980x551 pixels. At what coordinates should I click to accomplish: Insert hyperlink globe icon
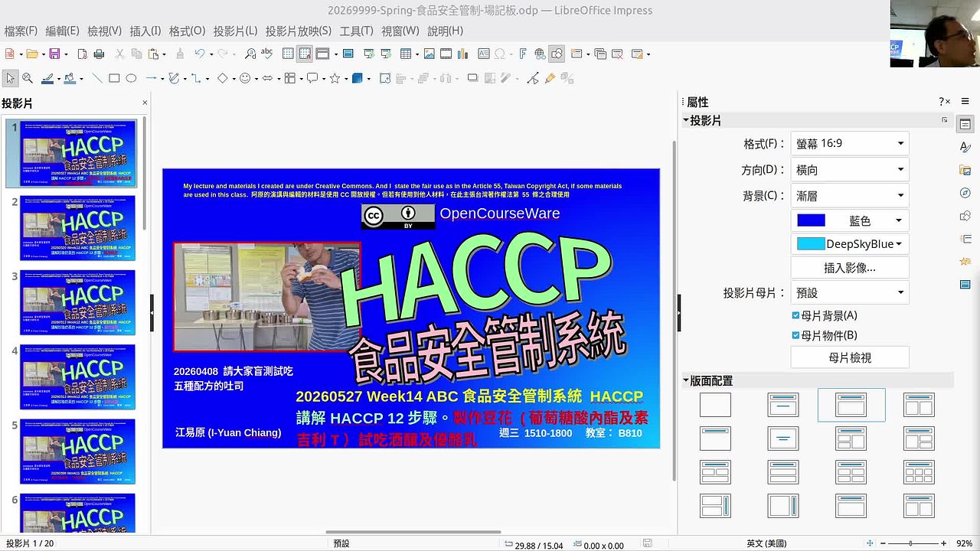[540, 54]
